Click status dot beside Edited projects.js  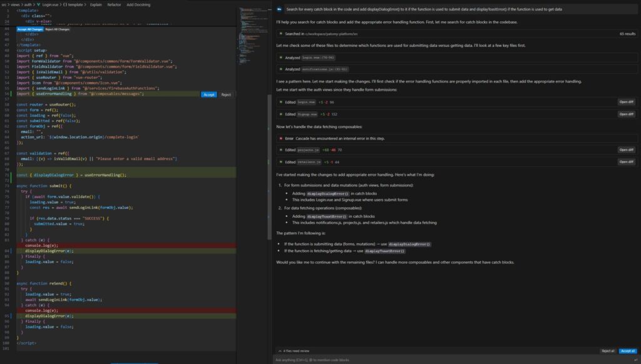click(281, 150)
